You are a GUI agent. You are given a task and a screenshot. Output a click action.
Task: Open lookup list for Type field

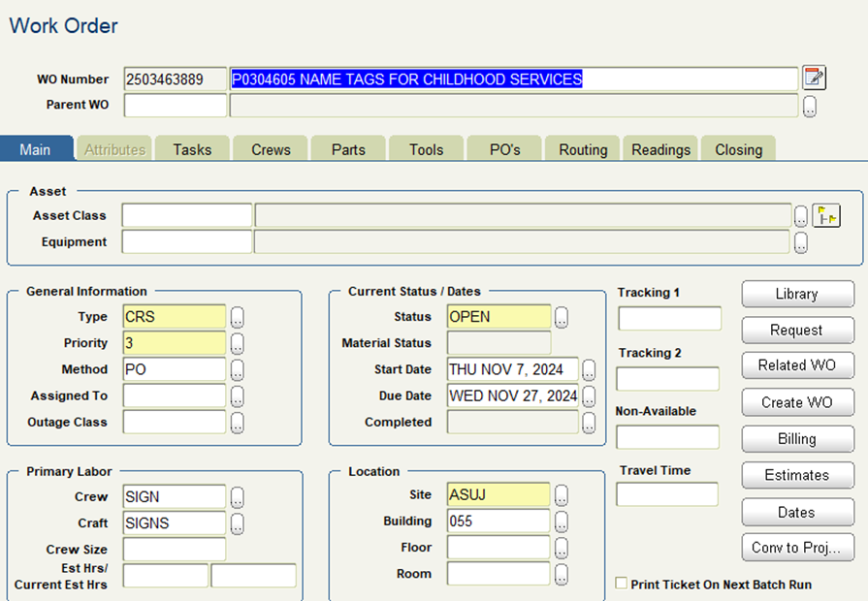(237, 317)
